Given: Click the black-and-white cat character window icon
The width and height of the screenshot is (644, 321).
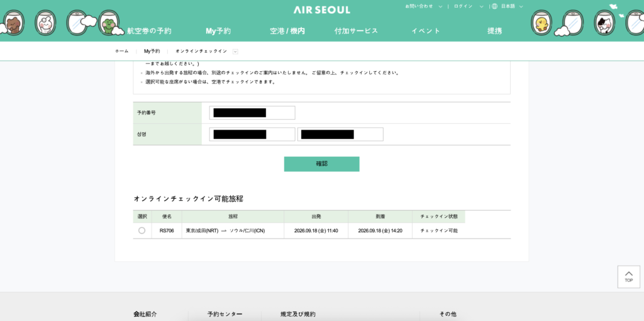Looking at the screenshot, I should click(x=604, y=22).
